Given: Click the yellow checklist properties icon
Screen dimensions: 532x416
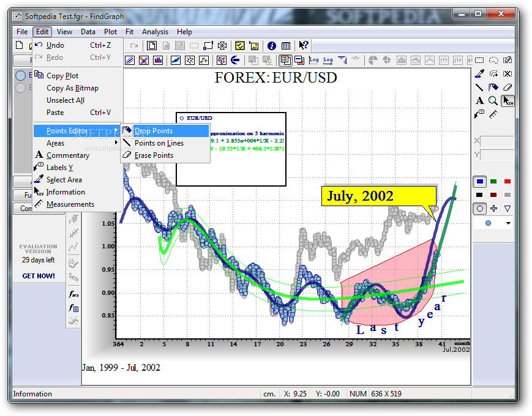Looking at the screenshot, I should pyautogui.click(x=240, y=46).
